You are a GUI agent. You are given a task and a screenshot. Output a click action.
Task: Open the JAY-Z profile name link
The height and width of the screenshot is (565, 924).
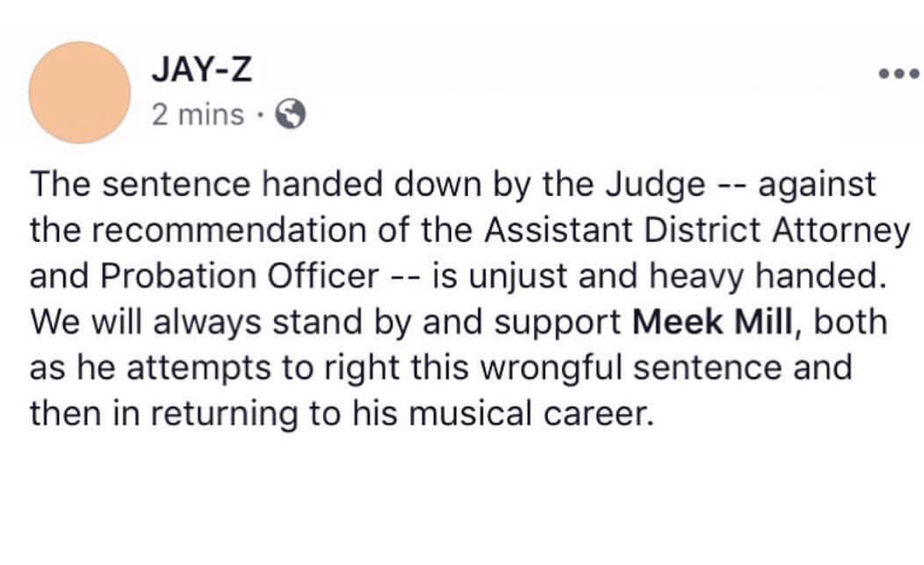point(201,73)
